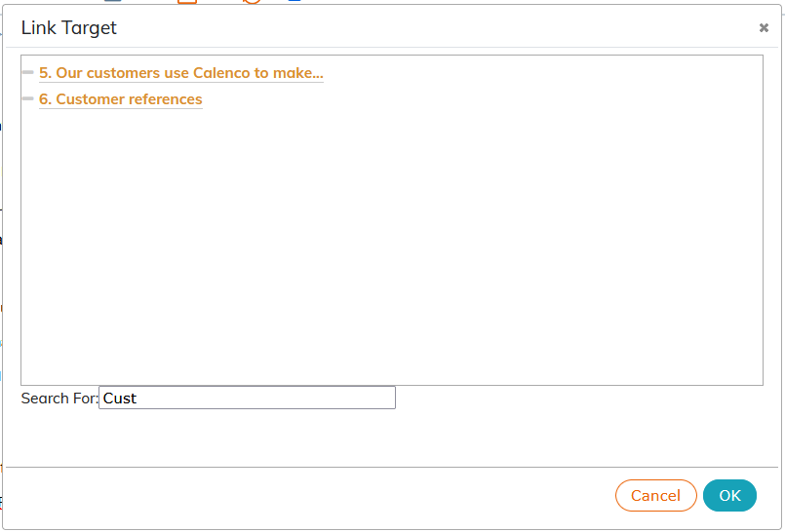The height and width of the screenshot is (532, 785).
Task: Click the Link Target dialog title
Action: coord(69,27)
